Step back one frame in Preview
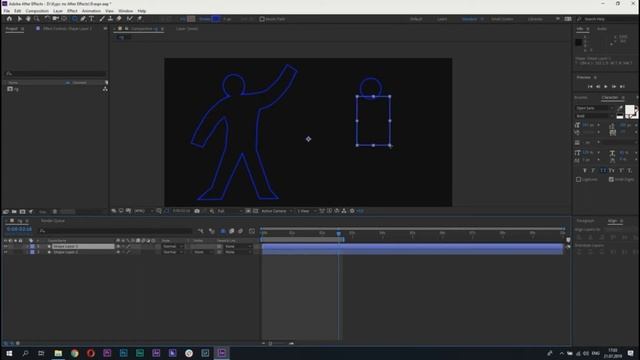This screenshot has width=640, height=360. pyautogui.click(x=598, y=87)
